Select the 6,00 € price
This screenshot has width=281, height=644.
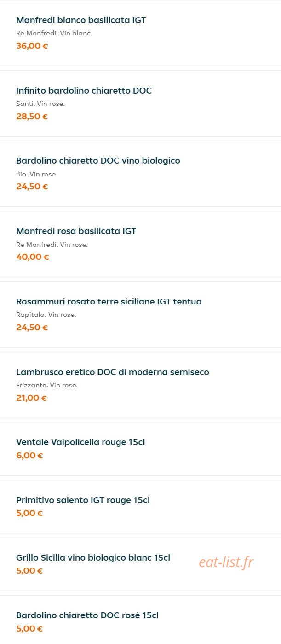point(29,456)
